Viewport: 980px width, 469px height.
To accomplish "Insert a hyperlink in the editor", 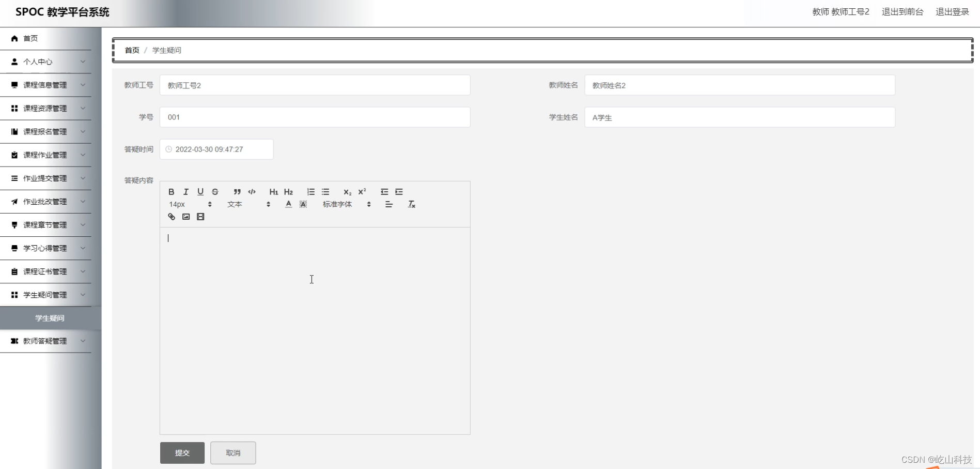I will click(171, 217).
